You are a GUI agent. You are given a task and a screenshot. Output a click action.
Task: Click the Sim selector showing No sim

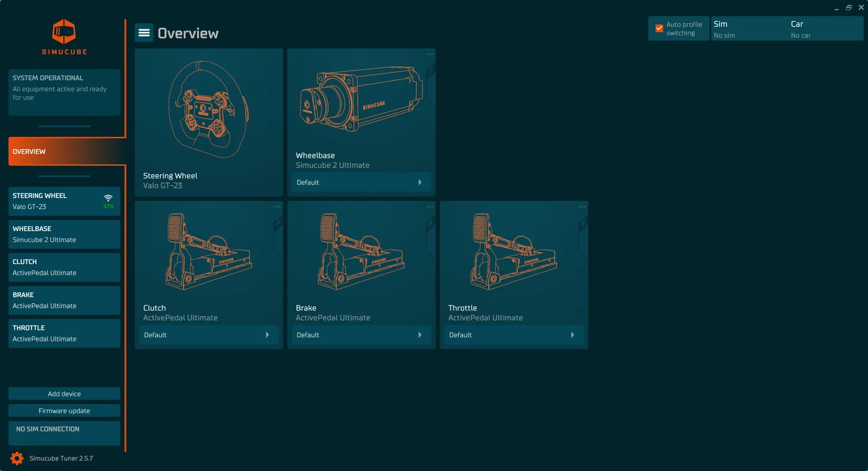(748, 29)
